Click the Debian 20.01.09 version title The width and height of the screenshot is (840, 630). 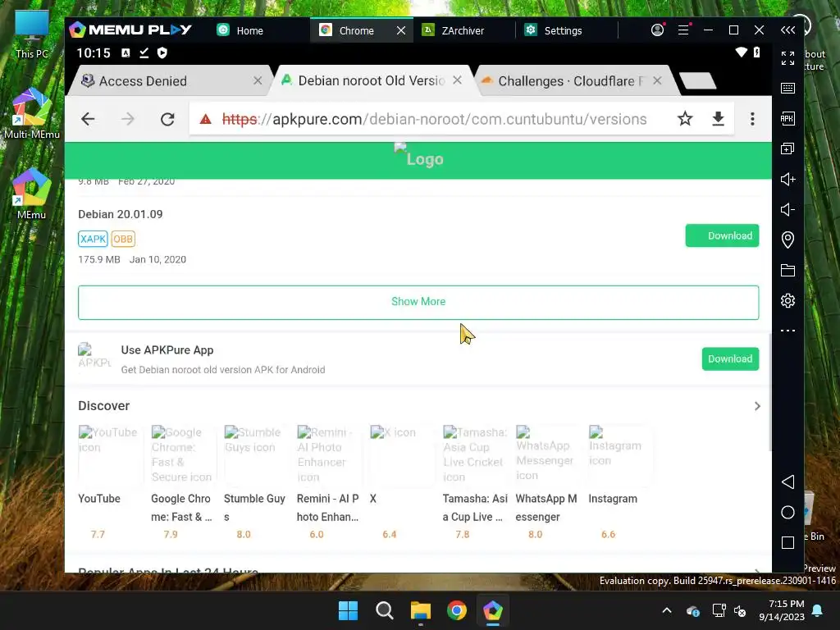[x=121, y=214]
